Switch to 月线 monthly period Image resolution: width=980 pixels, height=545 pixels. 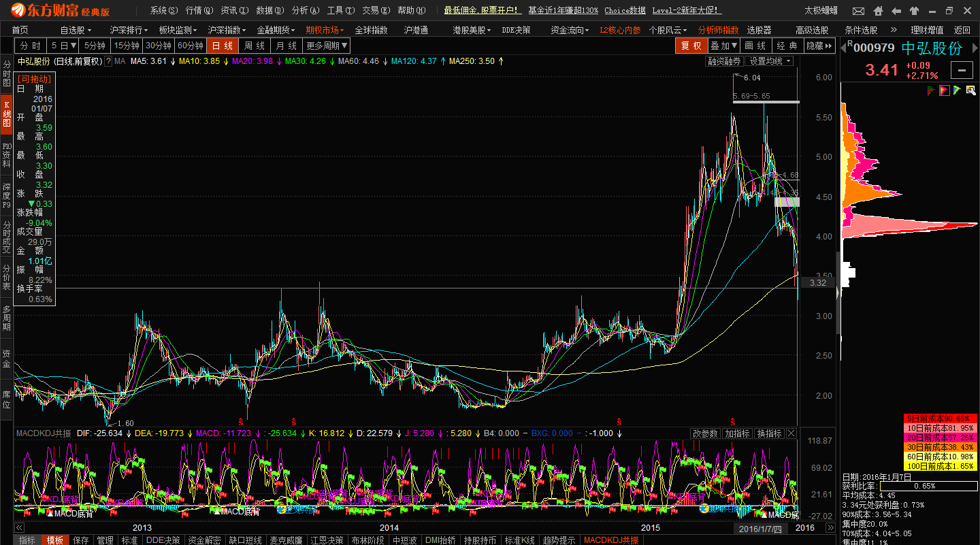point(287,46)
